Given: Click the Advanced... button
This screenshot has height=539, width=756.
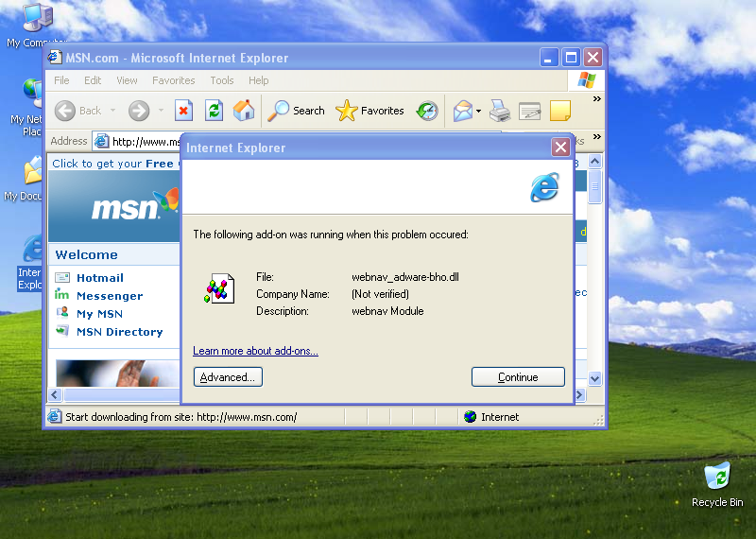Looking at the screenshot, I should coord(228,377).
